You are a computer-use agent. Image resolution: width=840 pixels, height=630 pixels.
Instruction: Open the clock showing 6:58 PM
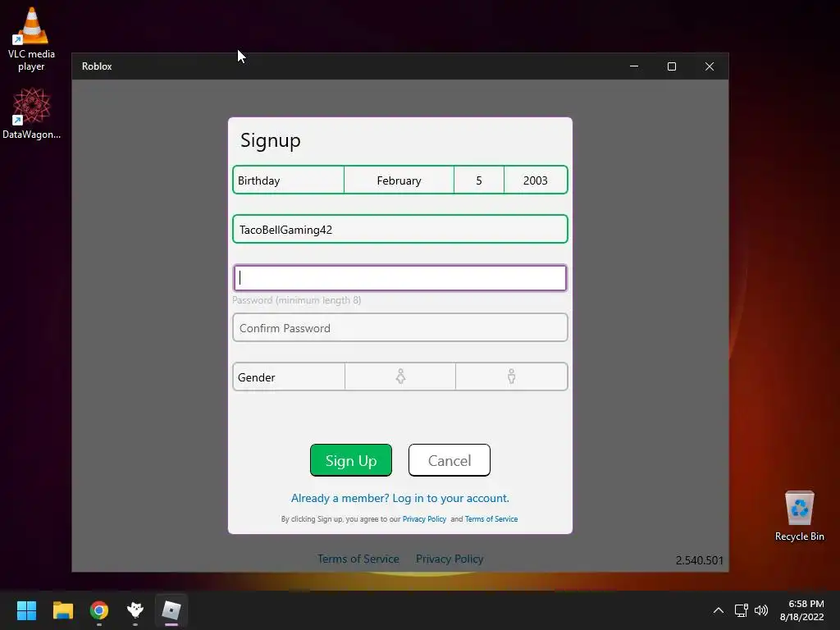click(x=802, y=610)
